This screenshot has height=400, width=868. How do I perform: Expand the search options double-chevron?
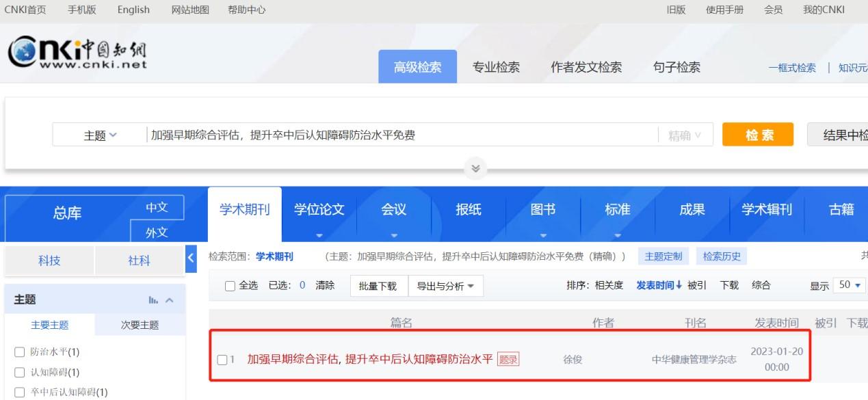(476, 168)
